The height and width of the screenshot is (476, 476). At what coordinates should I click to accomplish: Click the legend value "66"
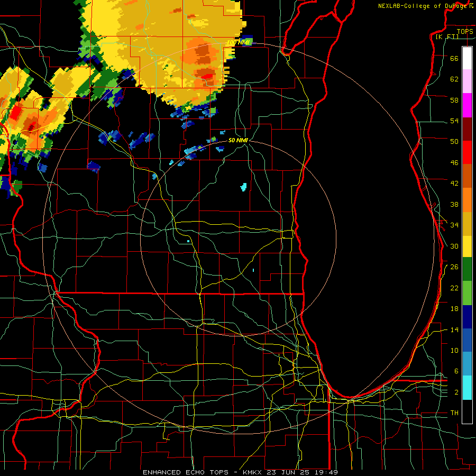(x=454, y=58)
